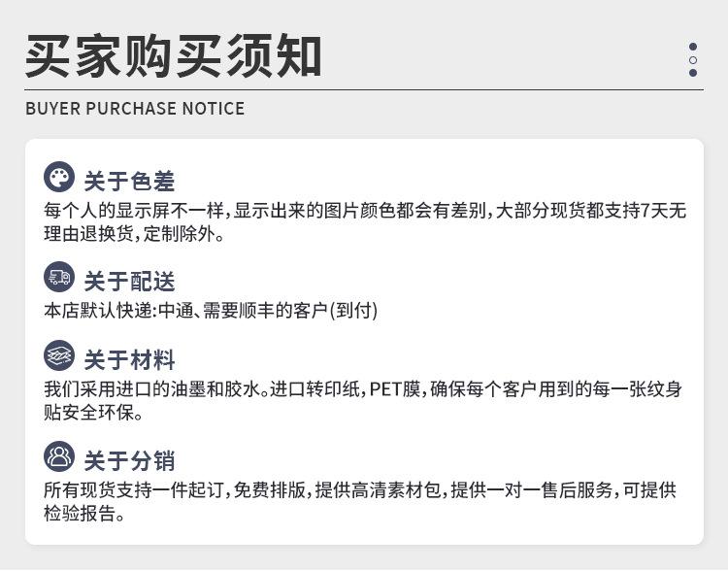Image resolution: width=728 pixels, height=571 pixels.
Task: Click the top dot of the indicator
Action: [693, 47]
